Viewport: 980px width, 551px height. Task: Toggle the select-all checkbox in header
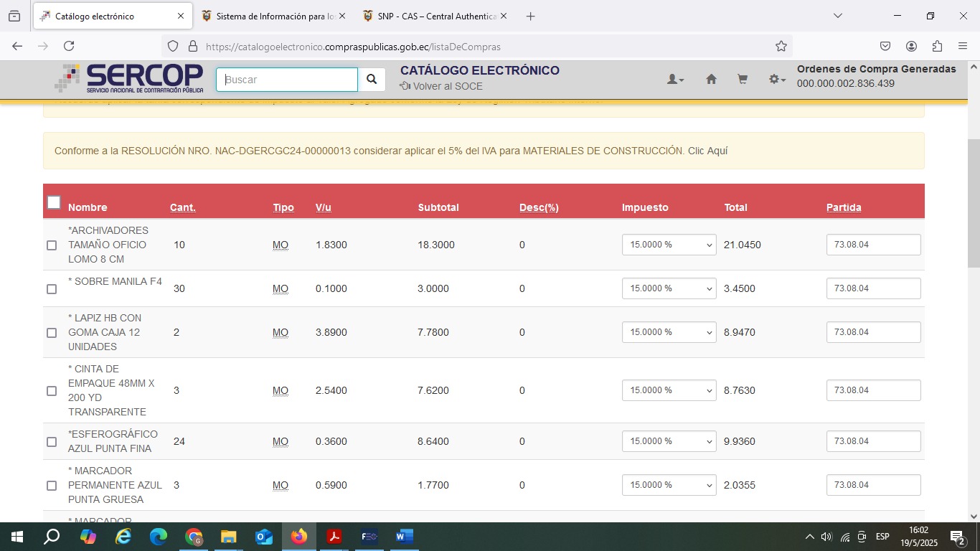coord(54,202)
